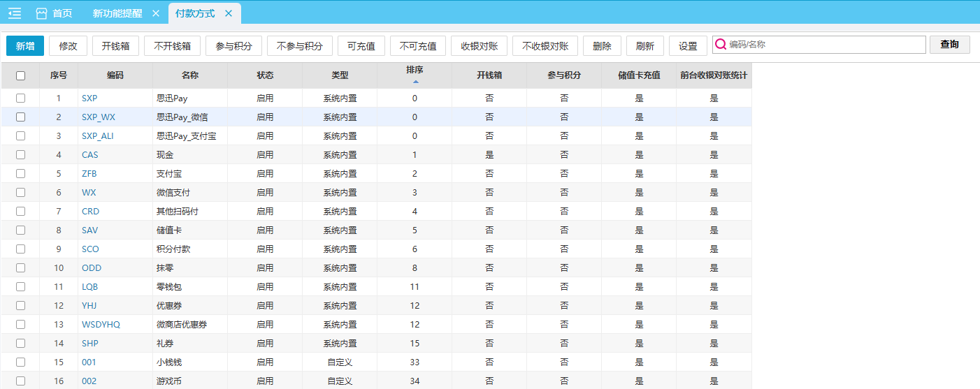Click the 编码/名称 search input field
980x389 pixels.
[x=825, y=45]
